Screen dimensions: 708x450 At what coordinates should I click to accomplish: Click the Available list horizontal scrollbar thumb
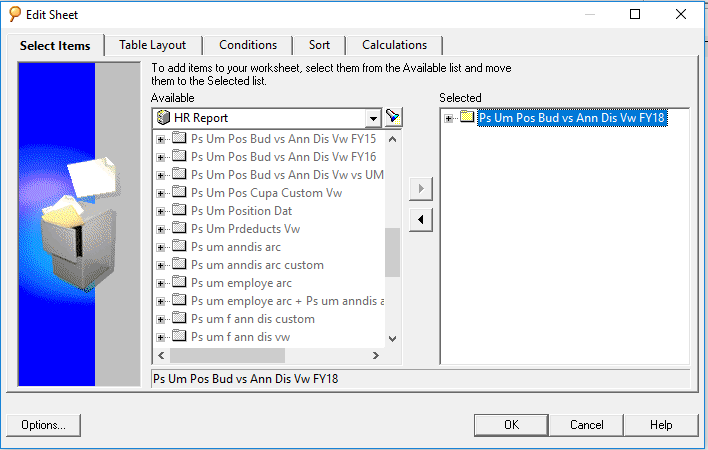coord(227,356)
